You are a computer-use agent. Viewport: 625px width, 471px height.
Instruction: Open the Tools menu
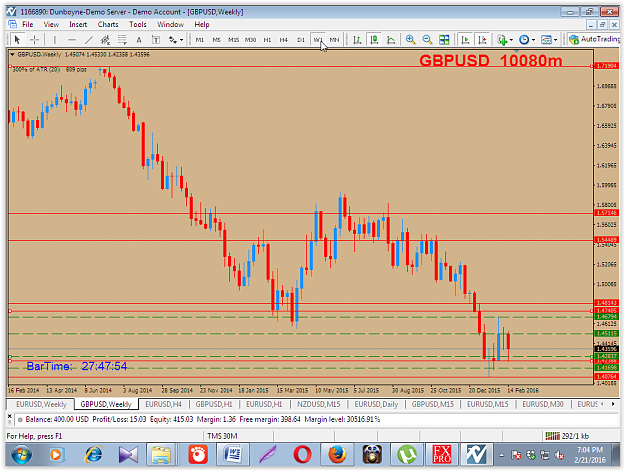[138, 24]
